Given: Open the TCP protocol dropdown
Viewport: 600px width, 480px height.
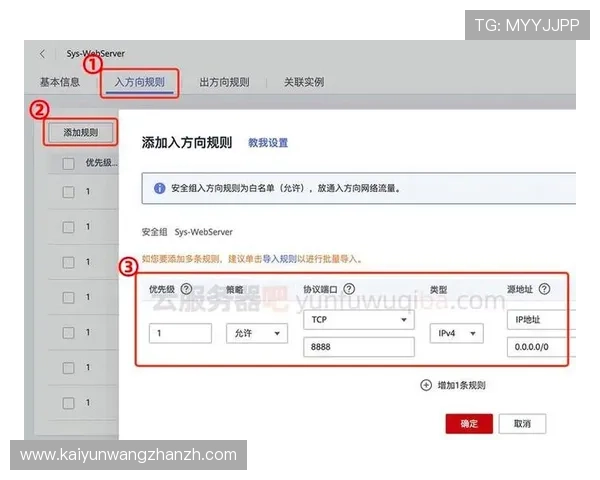Looking at the screenshot, I should coord(359,320).
